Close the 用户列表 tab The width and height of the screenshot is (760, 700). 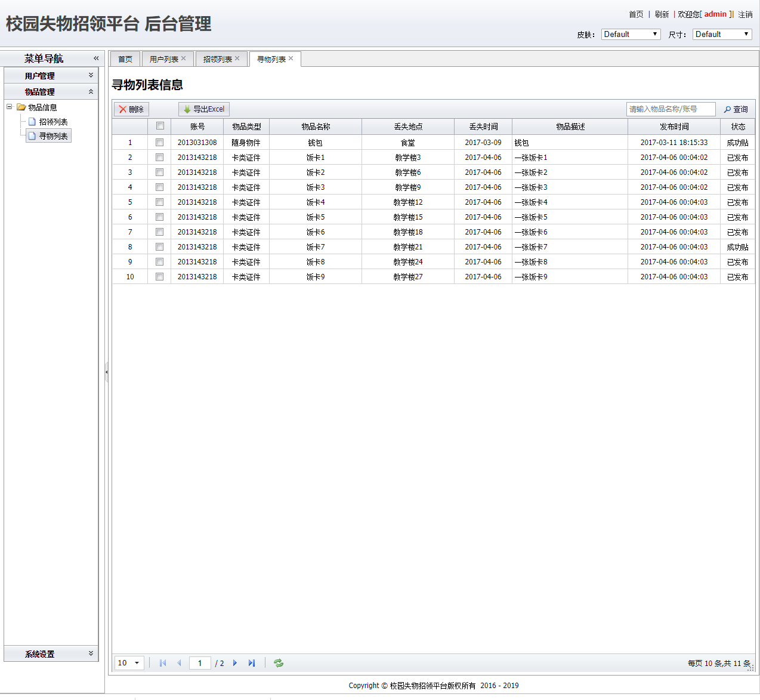(184, 58)
